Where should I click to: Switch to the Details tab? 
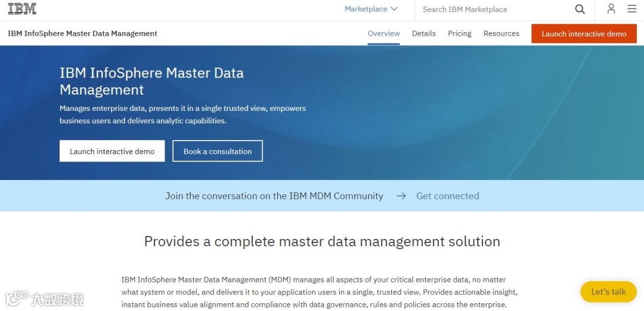[424, 33]
